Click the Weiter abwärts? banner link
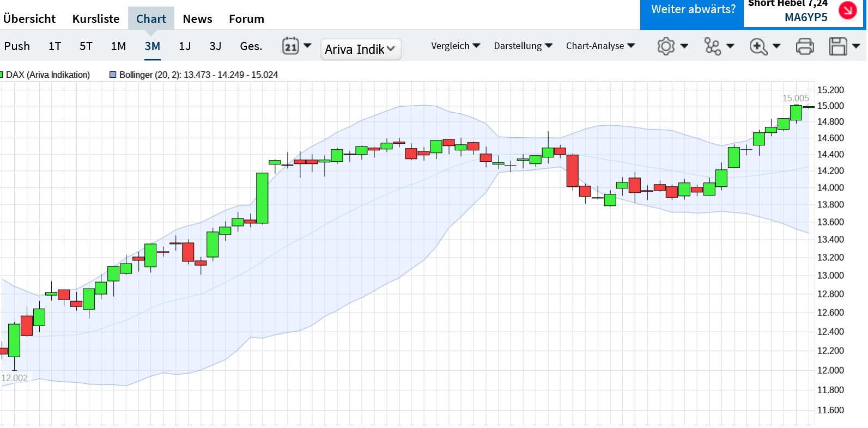The height and width of the screenshot is (428, 868). tap(693, 9)
